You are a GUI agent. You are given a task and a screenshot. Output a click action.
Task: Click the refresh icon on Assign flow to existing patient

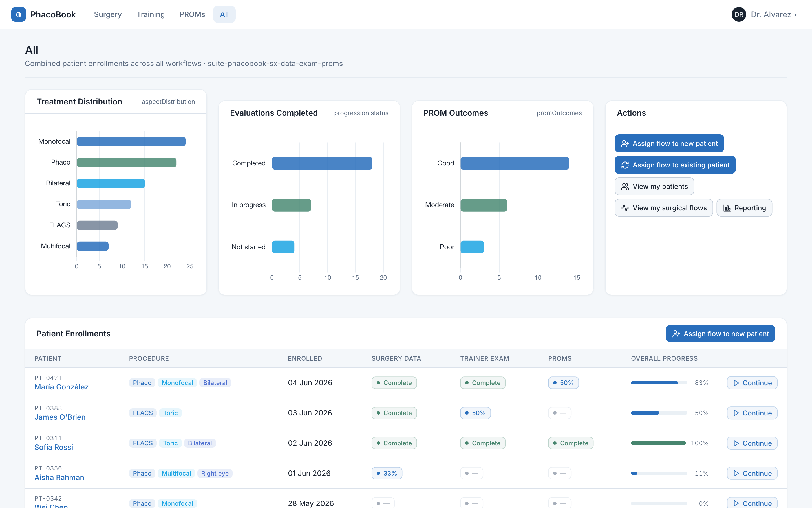tap(625, 165)
